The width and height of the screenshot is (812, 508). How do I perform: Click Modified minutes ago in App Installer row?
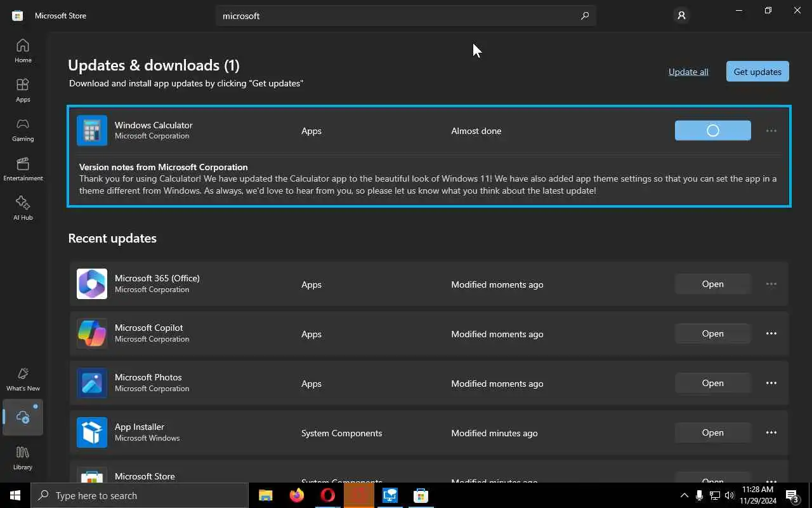[494, 433]
